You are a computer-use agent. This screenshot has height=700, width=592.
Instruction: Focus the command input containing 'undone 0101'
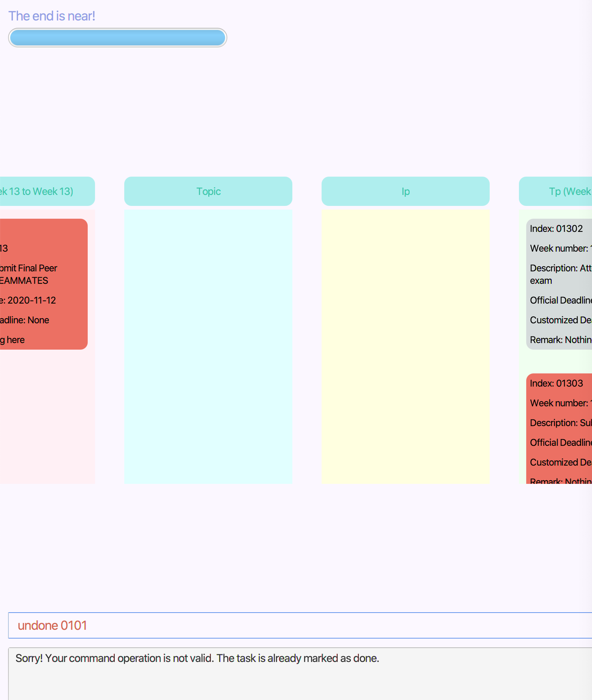pos(300,625)
